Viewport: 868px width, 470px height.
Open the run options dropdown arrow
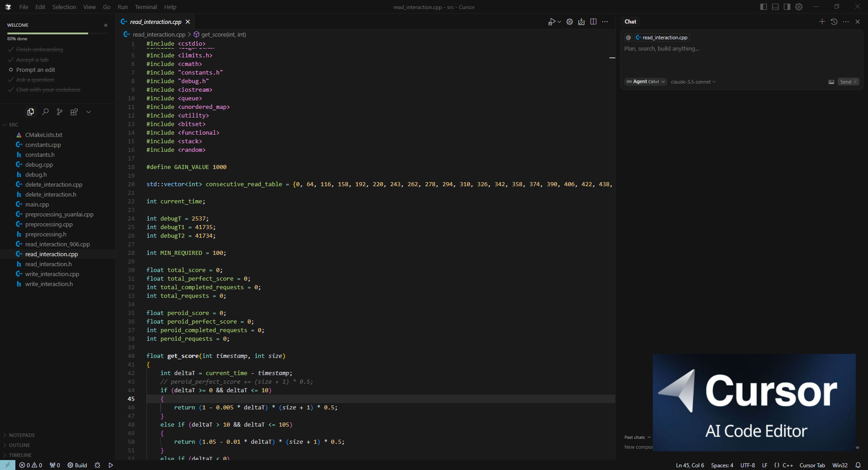coord(559,22)
